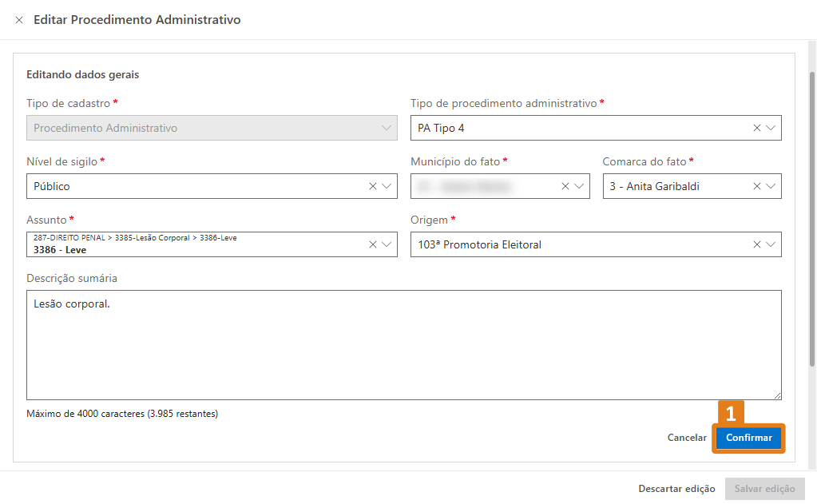Clear the 103ª Promotoria Eleitoral origin
817x504 pixels.
pyautogui.click(x=756, y=244)
